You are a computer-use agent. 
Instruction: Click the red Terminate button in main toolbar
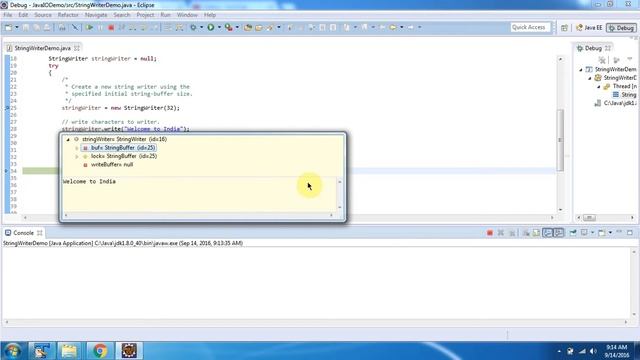111,27
